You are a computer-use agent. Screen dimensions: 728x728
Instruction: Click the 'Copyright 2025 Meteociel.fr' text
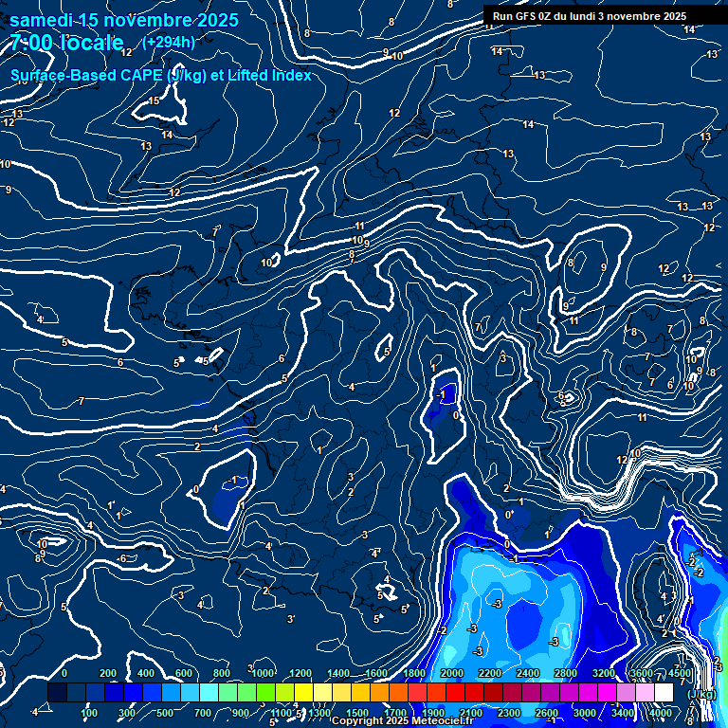(403, 720)
